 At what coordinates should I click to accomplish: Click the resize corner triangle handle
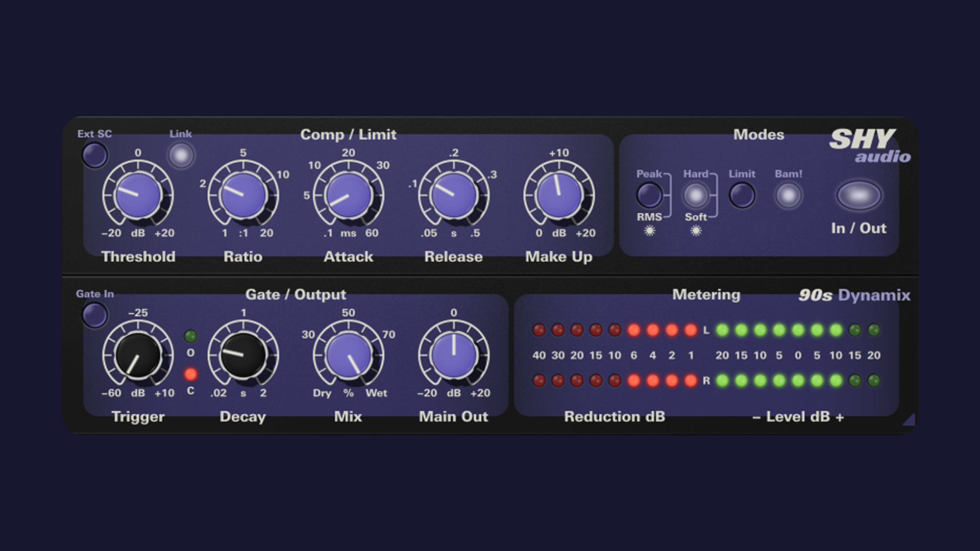[x=910, y=420]
